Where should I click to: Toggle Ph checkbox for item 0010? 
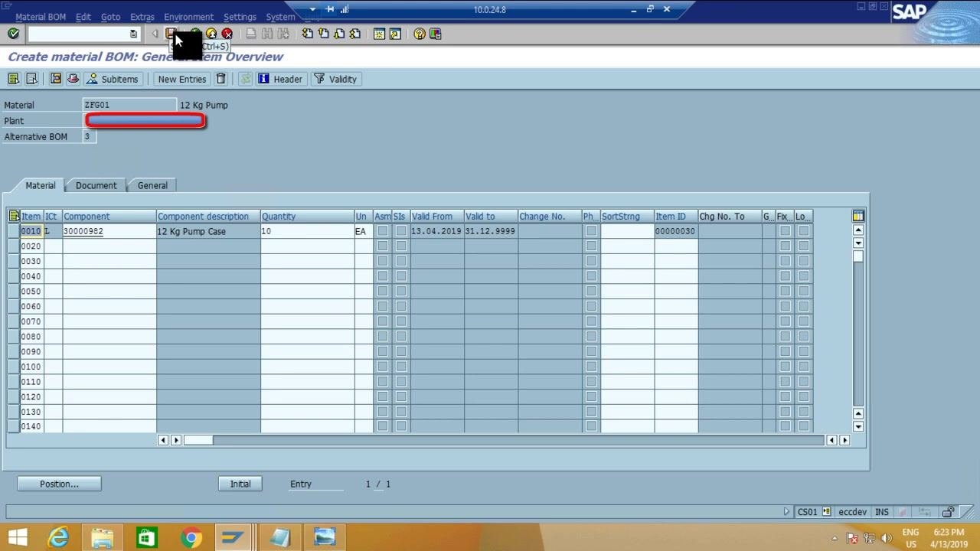(x=591, y=231)
